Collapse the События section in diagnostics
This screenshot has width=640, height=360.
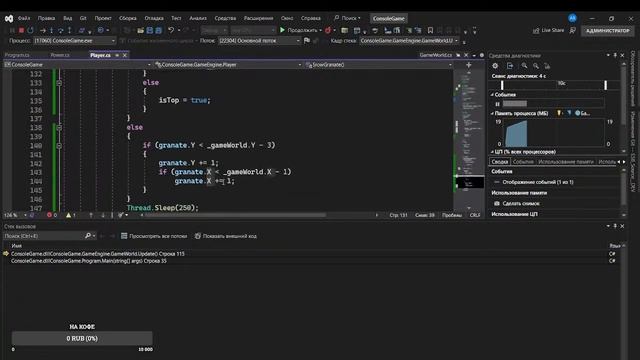click(492, 94)
